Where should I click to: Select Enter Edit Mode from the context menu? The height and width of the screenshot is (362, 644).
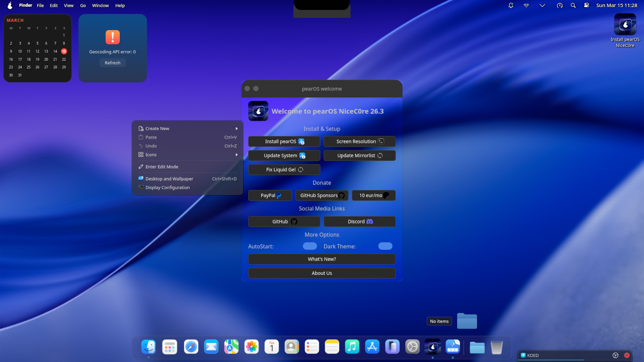coord(162,167)
